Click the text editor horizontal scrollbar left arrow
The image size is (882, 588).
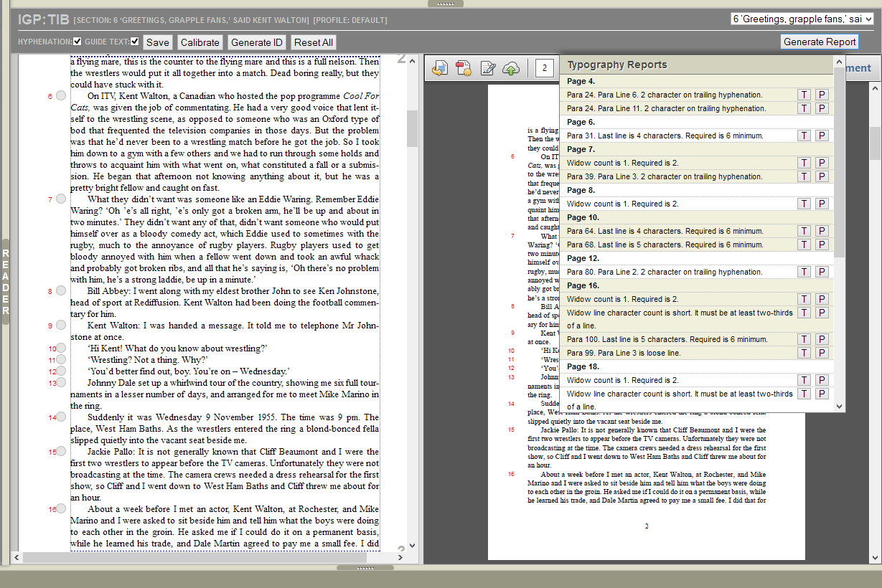click(x=16, y=557)
